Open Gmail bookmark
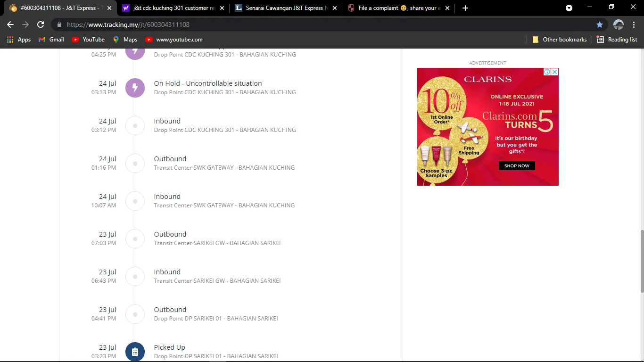This screenshot has width=644, height=362. 51,40
